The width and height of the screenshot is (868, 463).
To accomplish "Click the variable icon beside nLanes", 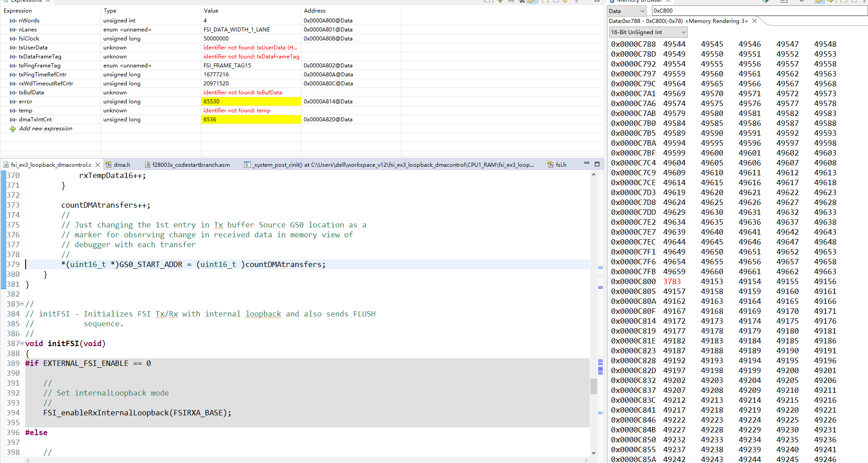I will 13,30.
